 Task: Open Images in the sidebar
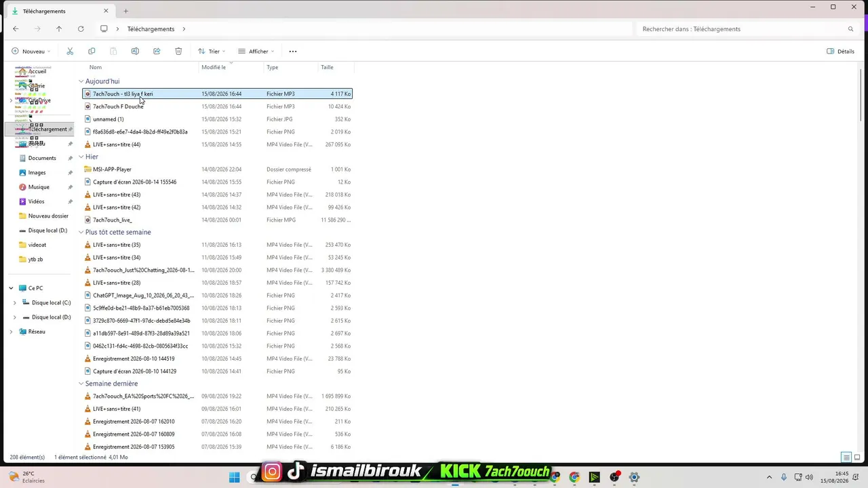(x=37, y=173)
